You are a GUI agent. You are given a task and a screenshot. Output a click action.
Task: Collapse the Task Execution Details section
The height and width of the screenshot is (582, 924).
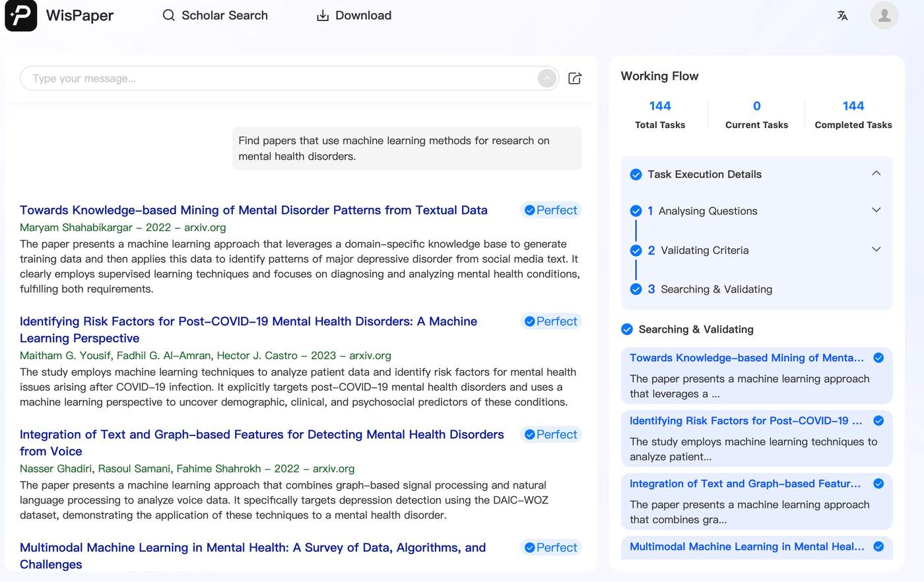876,174
